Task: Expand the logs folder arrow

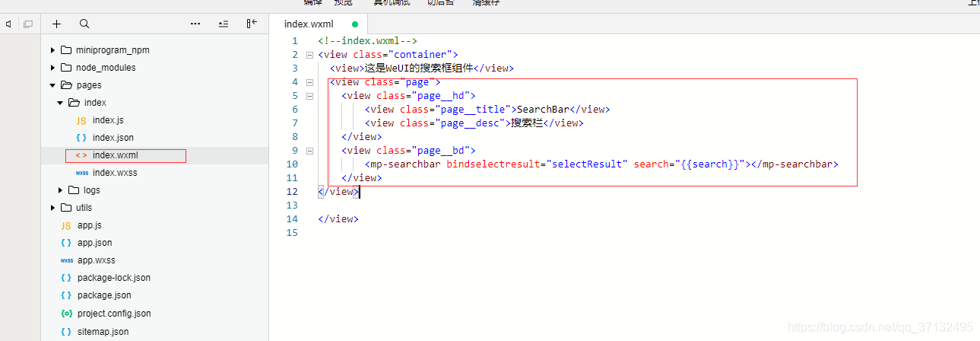Action: point(60,190)
